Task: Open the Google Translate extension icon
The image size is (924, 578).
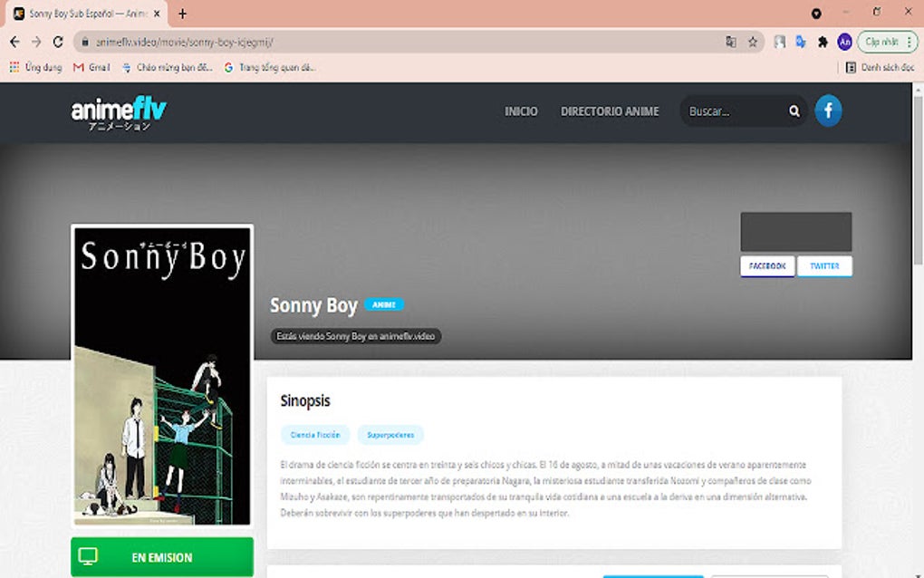Action: tap(800, 42)
